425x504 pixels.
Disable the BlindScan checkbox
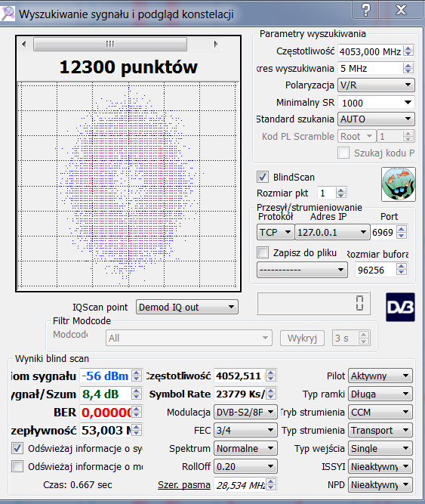pos(263,177)
